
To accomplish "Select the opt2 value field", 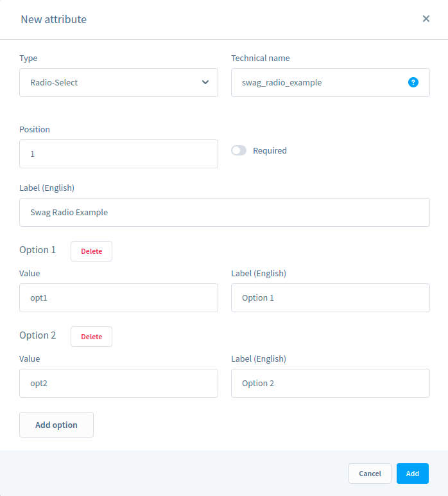I will click(119, 383).
